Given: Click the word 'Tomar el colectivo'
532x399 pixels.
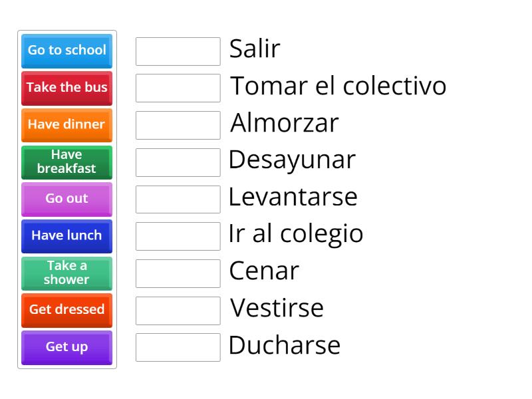Looking at the screenshot, I should coord(338,86).
